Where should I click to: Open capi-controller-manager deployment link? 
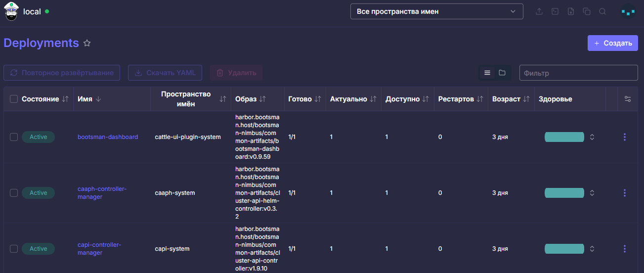pos(99,249)
